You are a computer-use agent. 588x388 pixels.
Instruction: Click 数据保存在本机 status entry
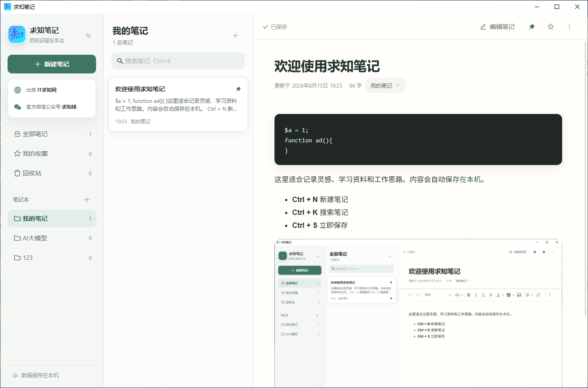(36, 376)
